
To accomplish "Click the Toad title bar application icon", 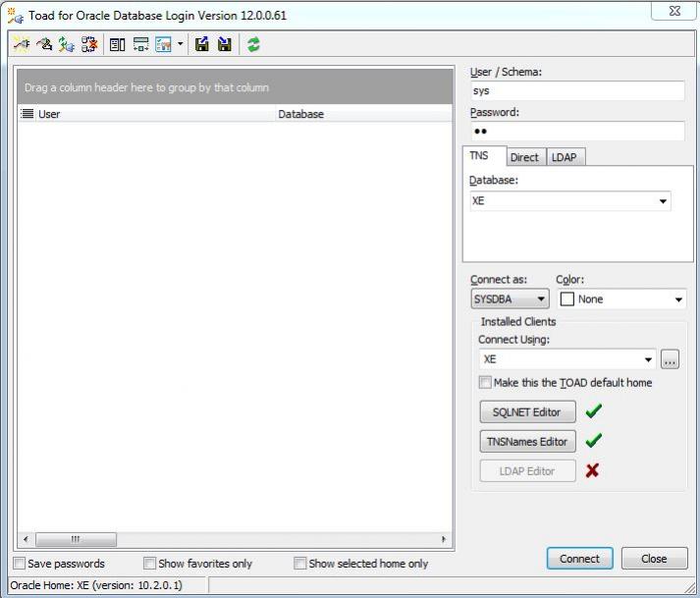I will (x=16, y=16).
